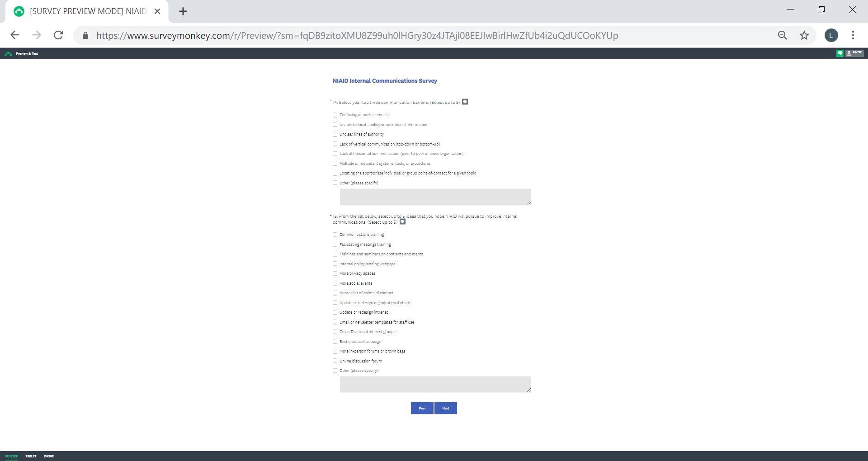The height and width of the screenshot is (461, 868).
Task: Click the SurveyMonkey logo in preview bar
Action: click(x=8, y=54)
